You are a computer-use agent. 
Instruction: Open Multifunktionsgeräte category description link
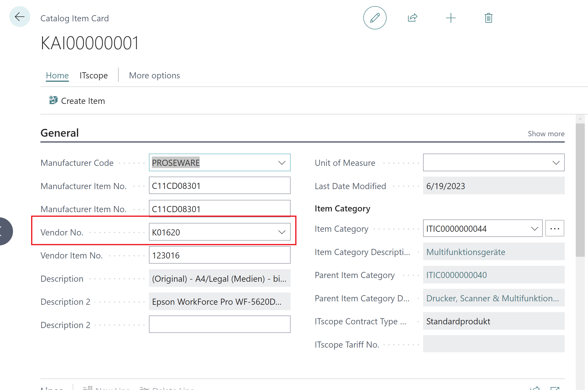click(465, 252)
